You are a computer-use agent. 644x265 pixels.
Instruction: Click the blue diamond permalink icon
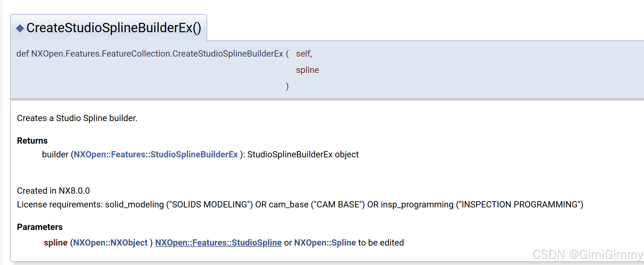20,28
